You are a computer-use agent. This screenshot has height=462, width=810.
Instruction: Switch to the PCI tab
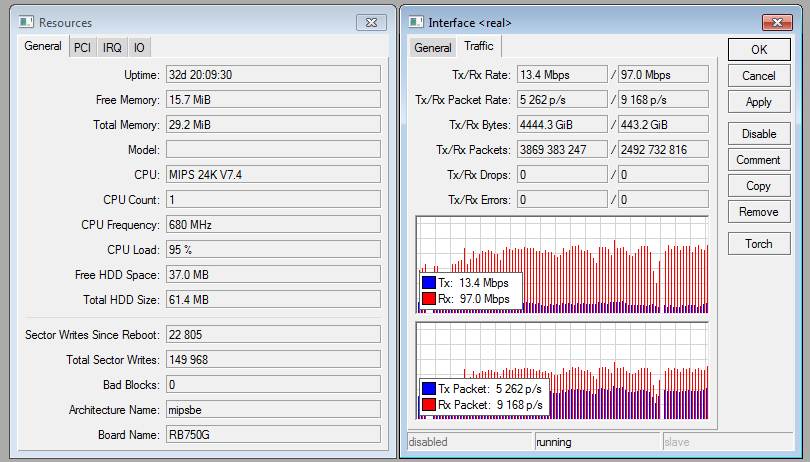(82, 47)
